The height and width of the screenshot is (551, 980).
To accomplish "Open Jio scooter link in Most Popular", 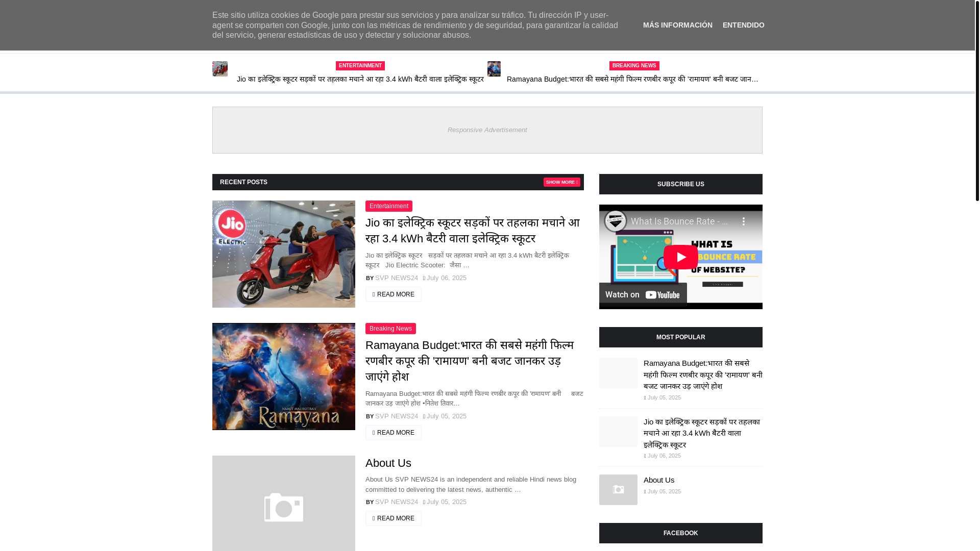I will click(703, 433).
